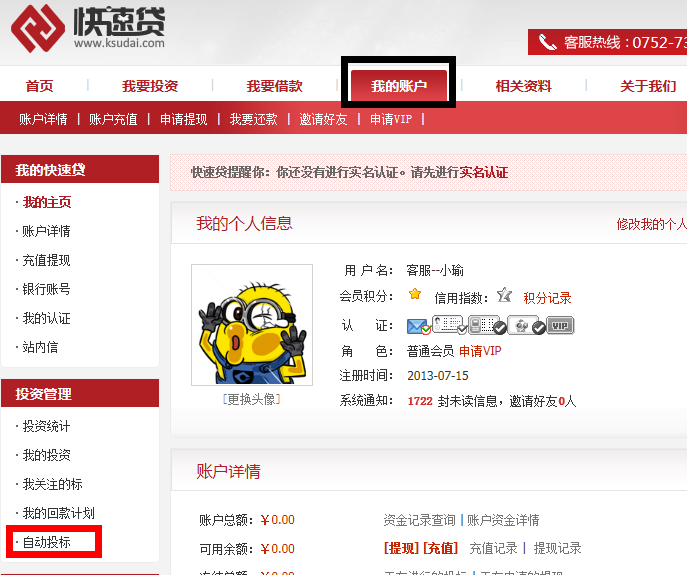
Task: Click the 快速贷 logo
Action: [x=88, y=28]
